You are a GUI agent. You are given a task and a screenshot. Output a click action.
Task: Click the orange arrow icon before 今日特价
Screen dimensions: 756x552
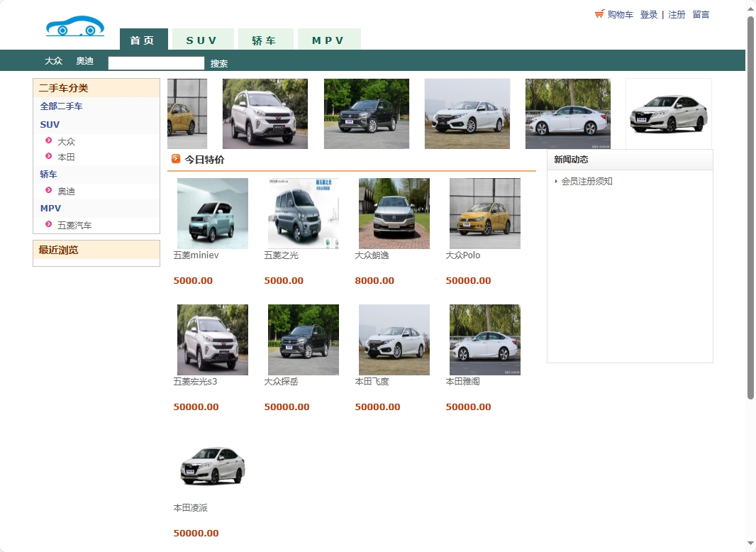coord(176,159)
